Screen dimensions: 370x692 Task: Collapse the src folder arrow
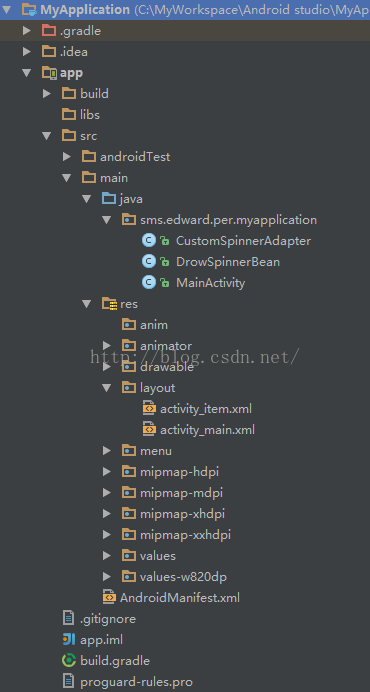[x=47, y=136]
